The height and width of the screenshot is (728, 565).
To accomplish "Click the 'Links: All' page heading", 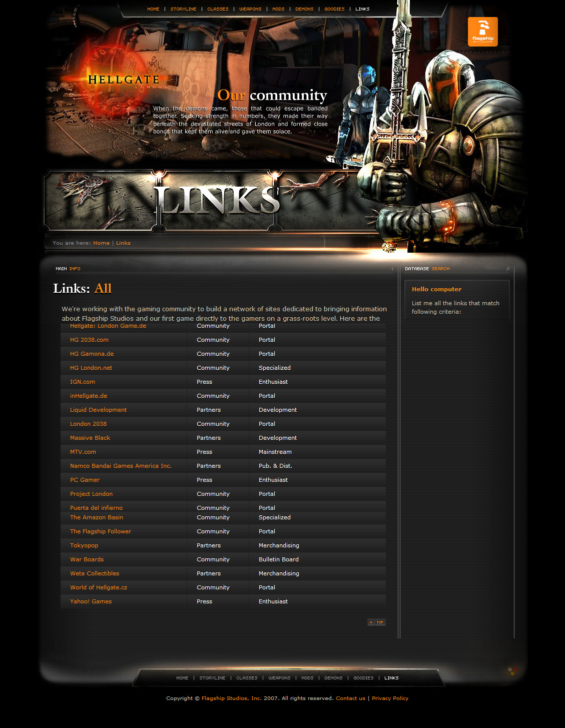I will pos(82,288).
